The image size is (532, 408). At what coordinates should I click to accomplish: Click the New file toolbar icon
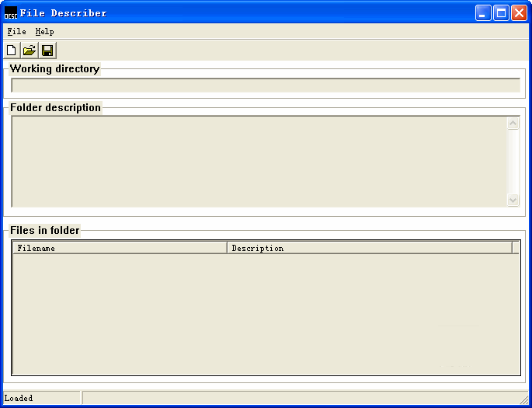pos(12,51)
